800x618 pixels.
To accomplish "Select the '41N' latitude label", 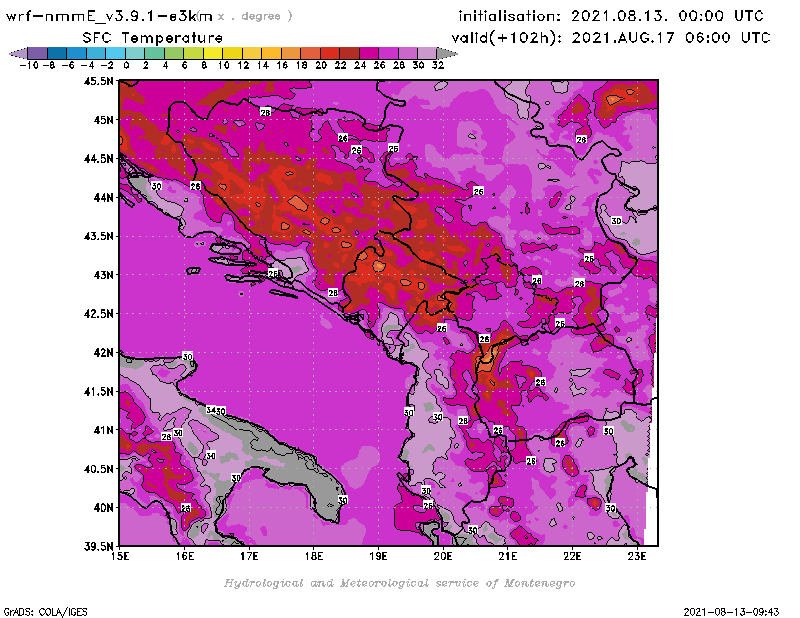I will click(103, 430).
